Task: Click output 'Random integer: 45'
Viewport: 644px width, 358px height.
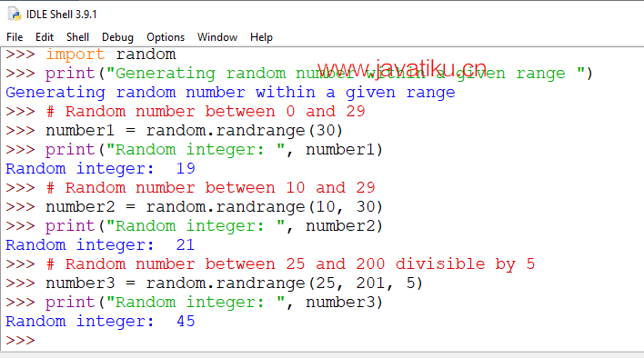Action: click(100, 322)
